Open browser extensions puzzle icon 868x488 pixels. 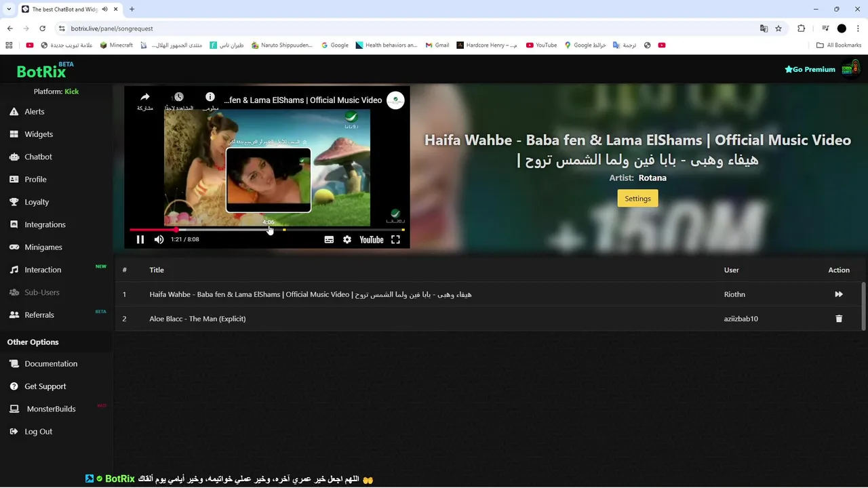801,28
